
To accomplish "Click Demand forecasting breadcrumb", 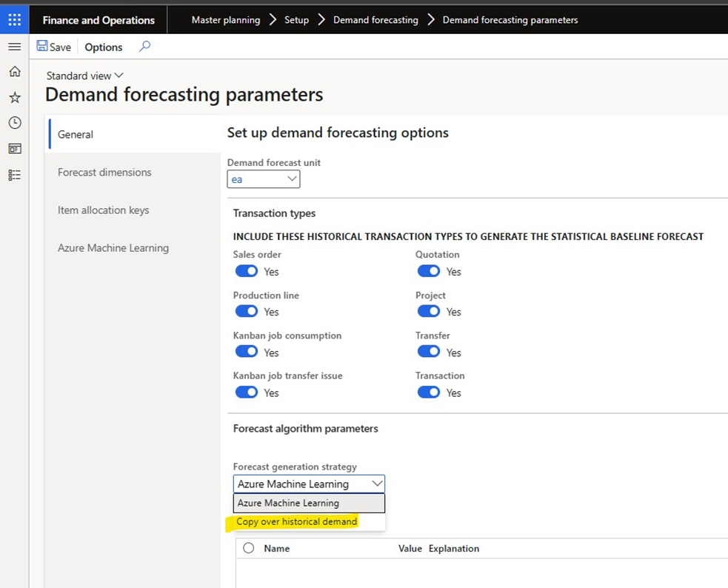I will 375,20.
